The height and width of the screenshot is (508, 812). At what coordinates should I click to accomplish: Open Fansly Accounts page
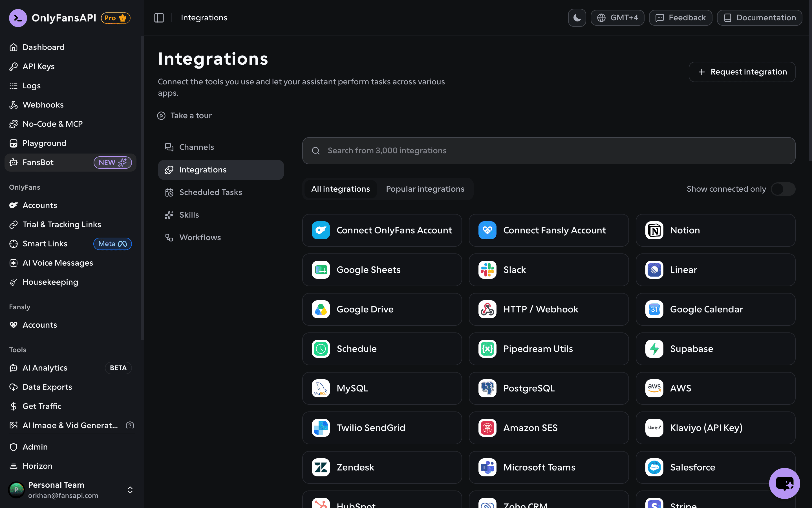point(70,325)
